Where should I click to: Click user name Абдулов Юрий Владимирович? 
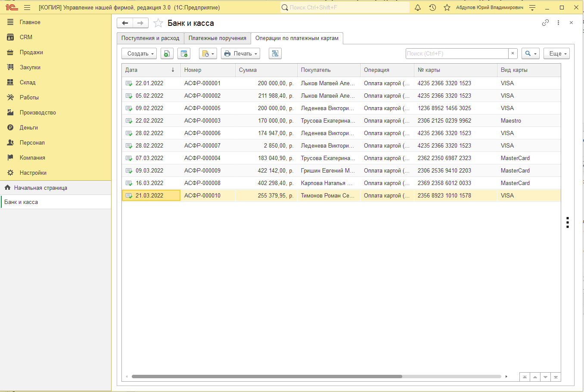pyautogui.click(x=490, y=7)
